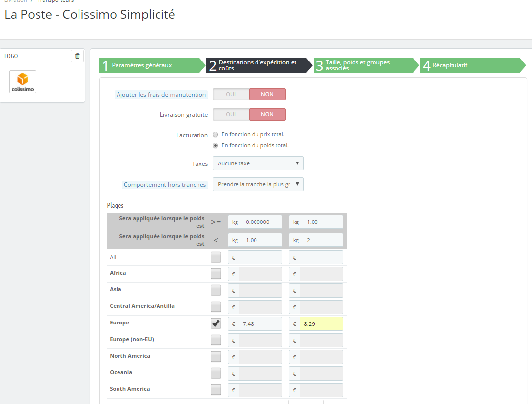
Task: Click the All row second price field
Action: pyautogui.click(x=321, y=258)
